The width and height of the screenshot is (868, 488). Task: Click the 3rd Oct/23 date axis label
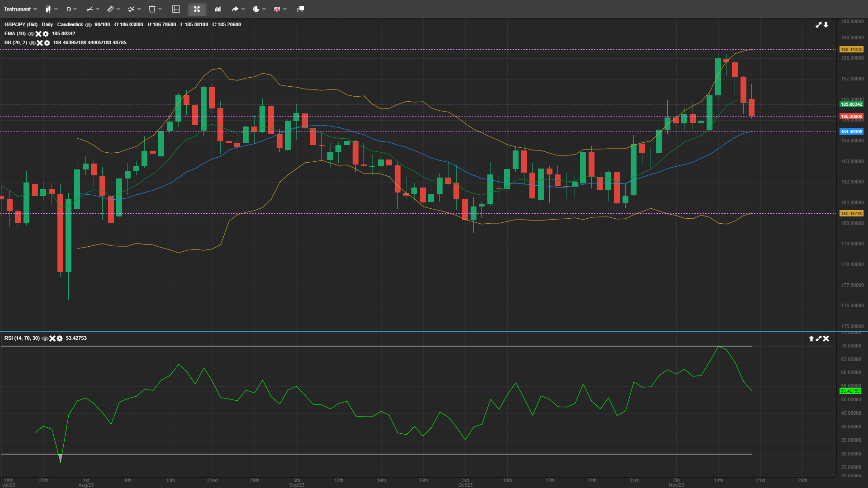pyautogui.click(x=465, y=483)
